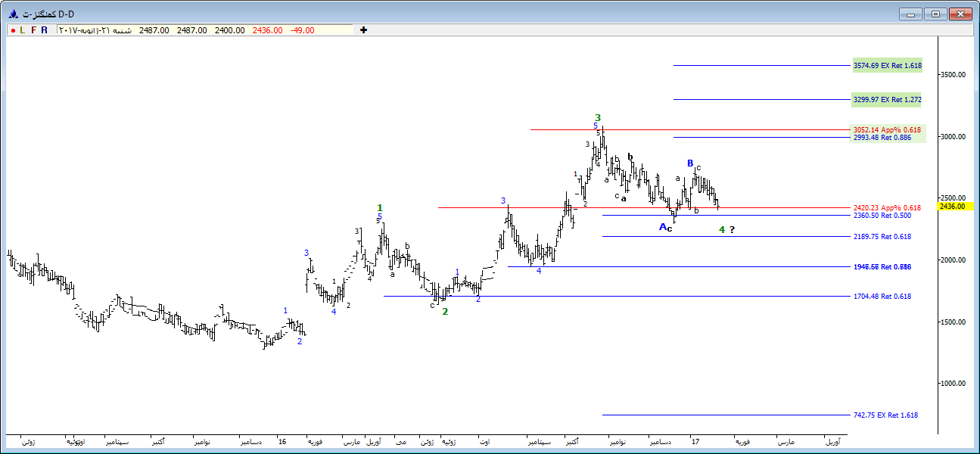This screenshot has height=454, width=980.
Task: Click the 742.75 EX Ret 1.618 label
Action: tap(885, 415)
